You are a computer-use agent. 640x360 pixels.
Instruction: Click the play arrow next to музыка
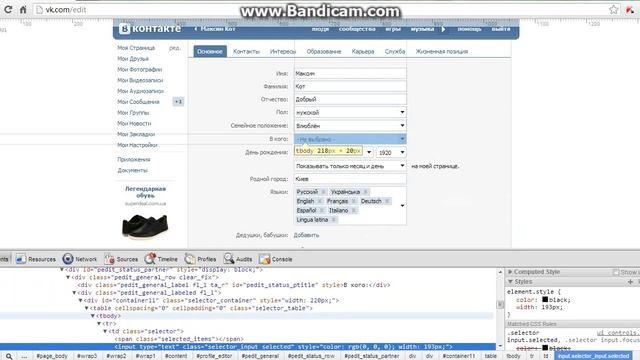pos(443,29)
